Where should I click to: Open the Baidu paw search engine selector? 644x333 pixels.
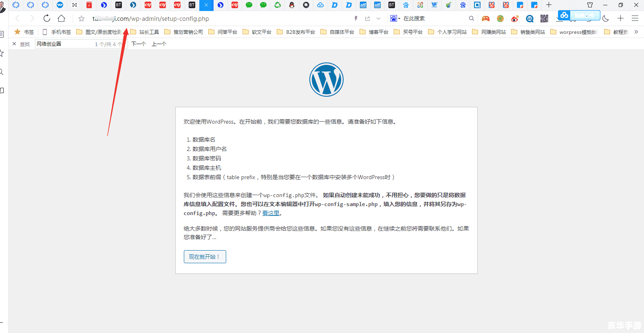pyautogui.click(x=395, y=18)
